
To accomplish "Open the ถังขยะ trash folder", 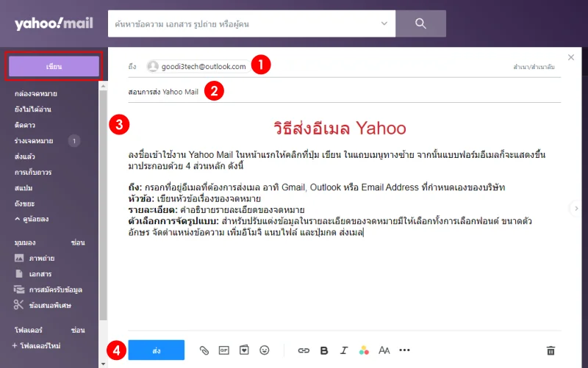I will 24,204.
